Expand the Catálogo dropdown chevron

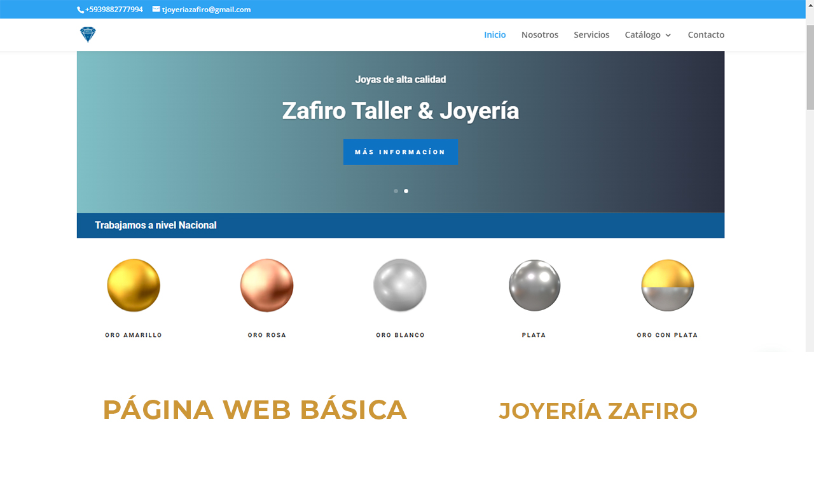click(668, 36)
